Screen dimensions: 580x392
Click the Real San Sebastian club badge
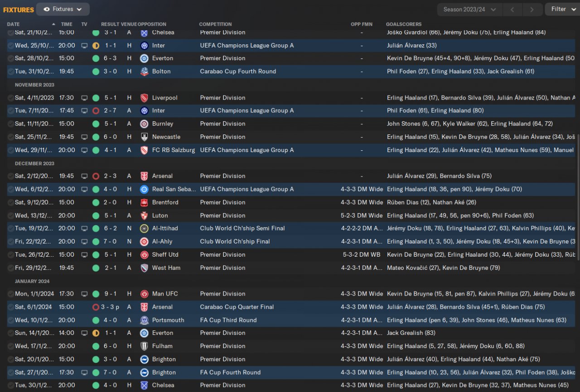pyautogui.click(x=144, y=189)
